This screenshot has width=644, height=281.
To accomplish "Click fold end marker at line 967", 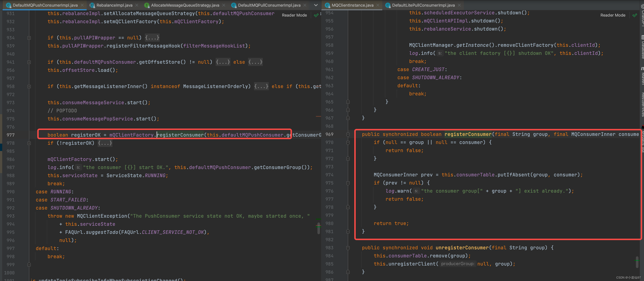I will point(348,118).
